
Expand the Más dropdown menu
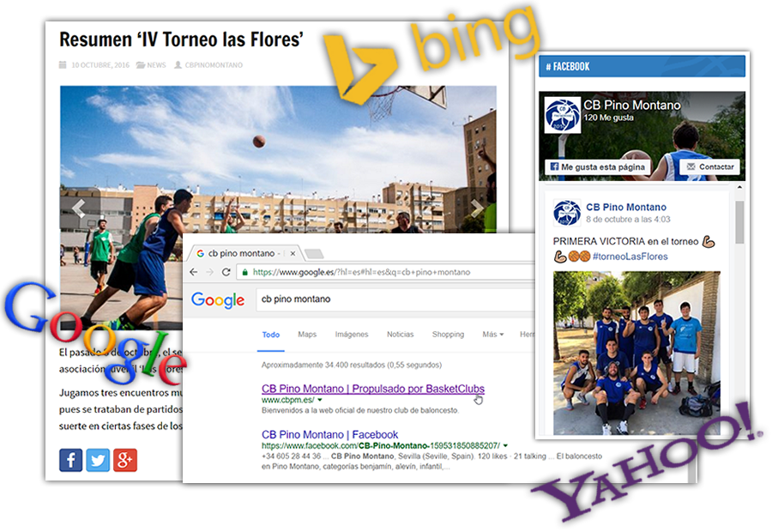[493, 335]
